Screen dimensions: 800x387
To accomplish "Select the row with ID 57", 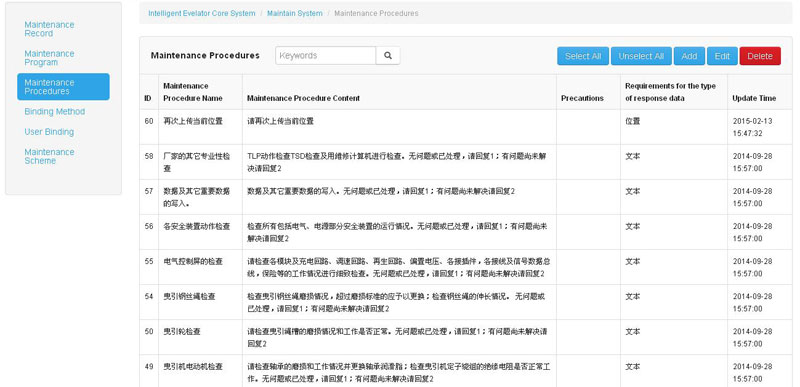I will 466,197.
